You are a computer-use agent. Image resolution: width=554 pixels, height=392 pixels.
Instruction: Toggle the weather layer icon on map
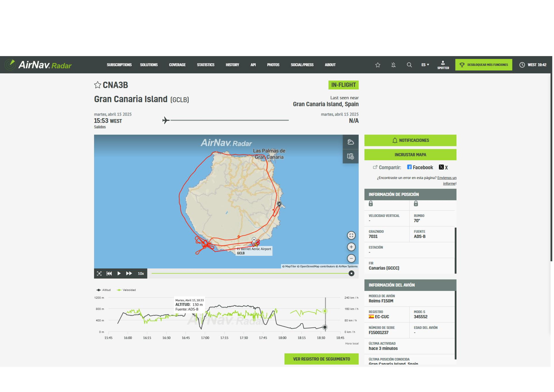(351, 142)
